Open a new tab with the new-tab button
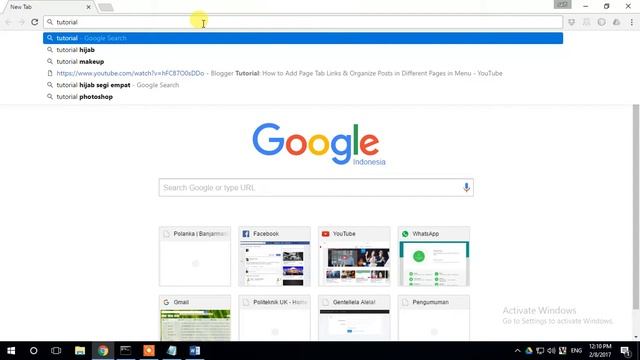Image resolution: width=640 pixels, height=360 pixels. point(106,7)
